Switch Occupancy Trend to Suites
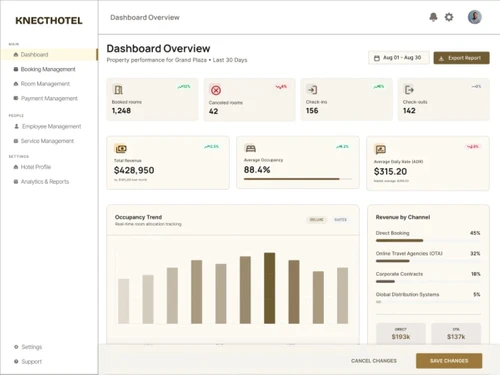The width and height of the screenshot is (500, 375). (340, 220)
